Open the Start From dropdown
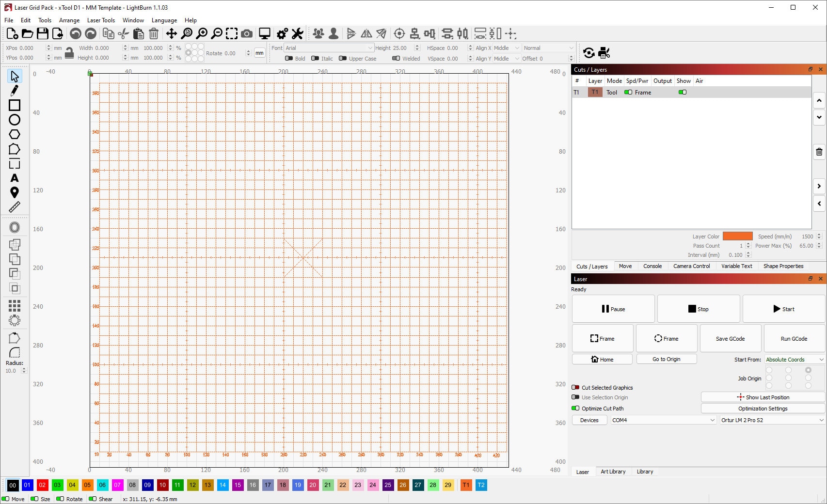This screenshot has height=504, width=827. click(x=794, y=359)
